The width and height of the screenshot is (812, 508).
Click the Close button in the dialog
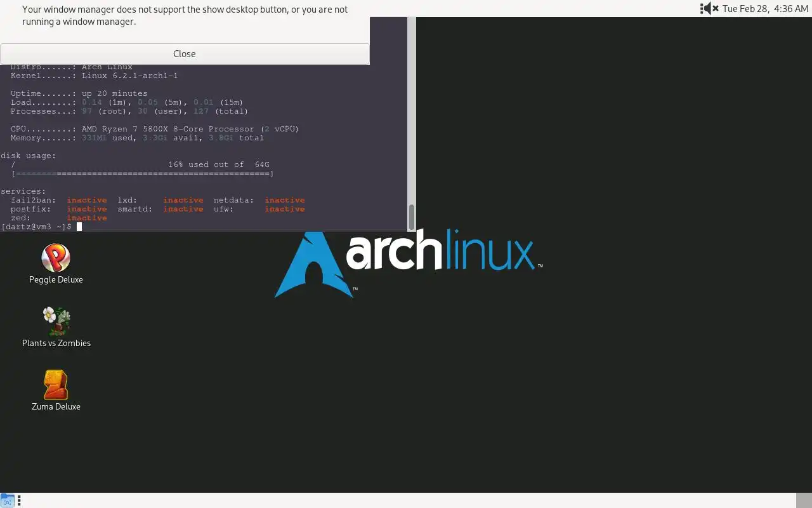point(185,54)
